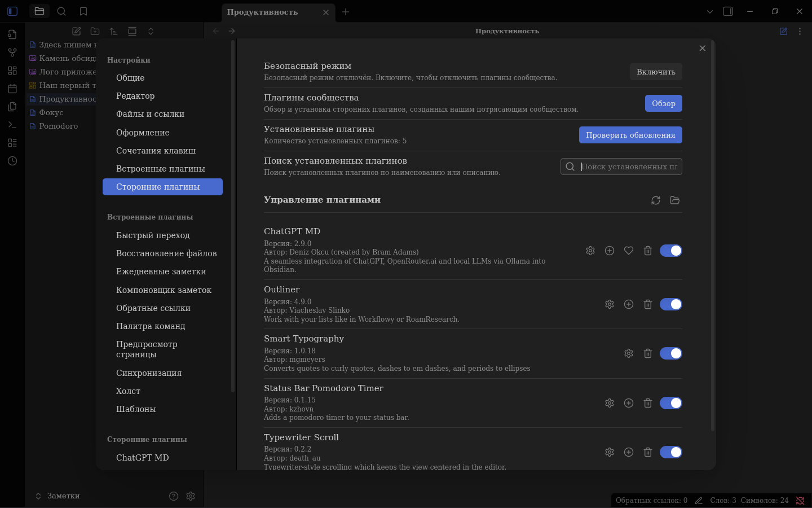The image size is (812, 508).
Task: Disable the ChatGPT MD plugin toggle
Action: click(x=671, y=251)
